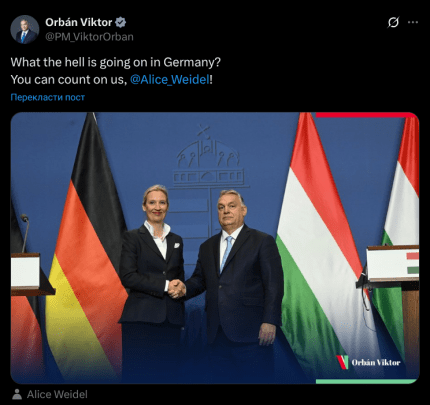This screenshot has width=430, height=405.
Task: Open the tagged 'Alice Weidel' label
Action: (57, 394)
